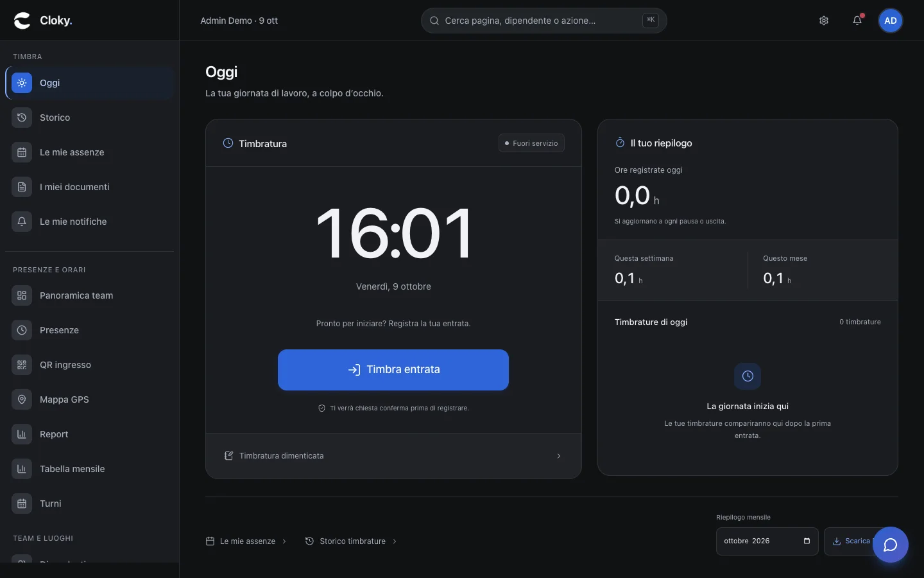Image resolution: width=924 pixels, height=578 pixels.
Task: Click the Le mie notifiche bell icon in sidebar
Action: (22, 222)
